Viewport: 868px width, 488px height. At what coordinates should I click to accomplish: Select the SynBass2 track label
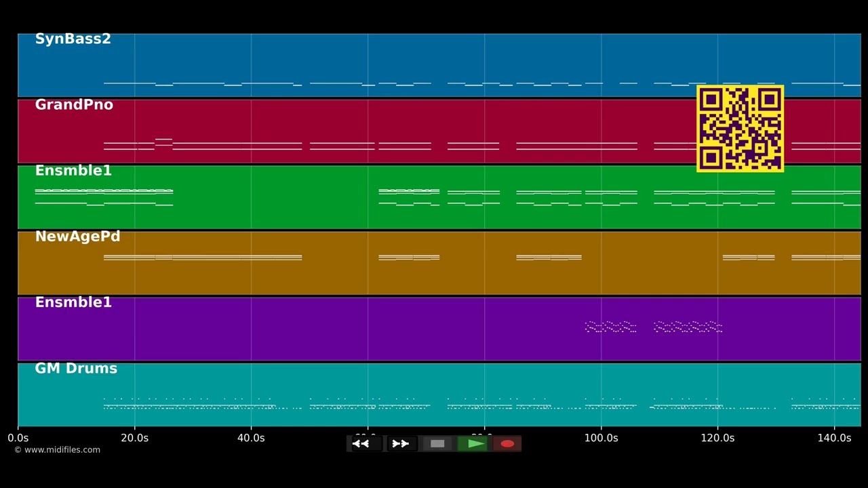tap(73, 39)
